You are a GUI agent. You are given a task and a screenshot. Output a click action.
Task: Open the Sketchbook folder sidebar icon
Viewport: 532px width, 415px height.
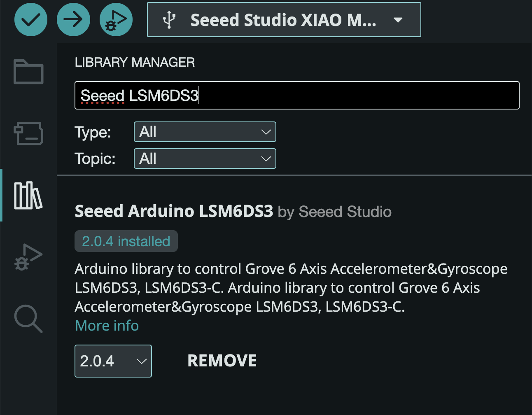[28, 72]
